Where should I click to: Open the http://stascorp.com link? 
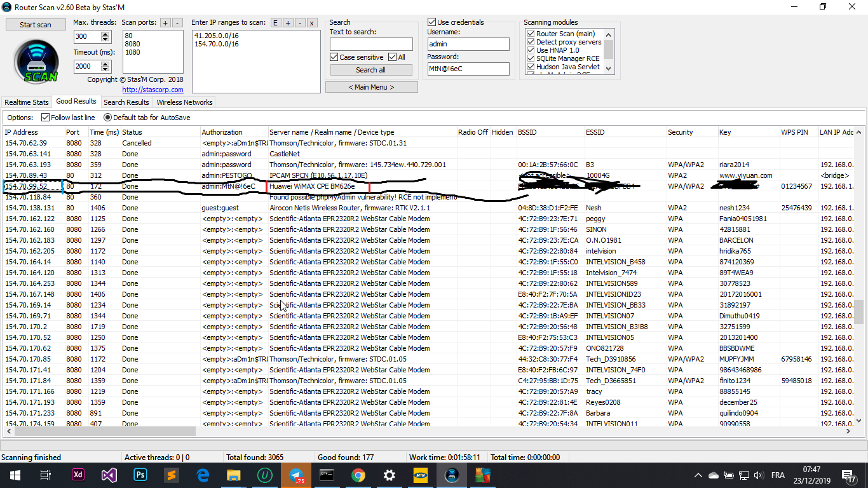click(x=153, y=90)
